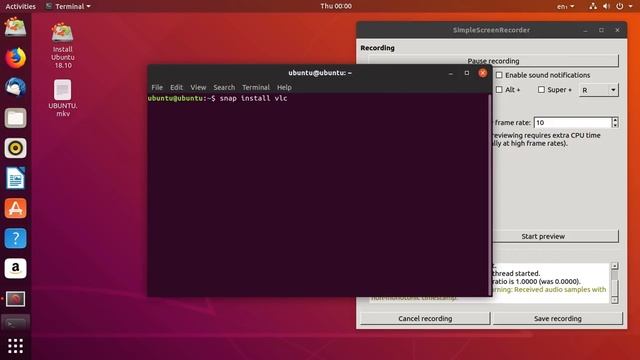The image size is (640, 360).
Task: Open the Terminal menu in the terminal window
Action: pos(256,87)
